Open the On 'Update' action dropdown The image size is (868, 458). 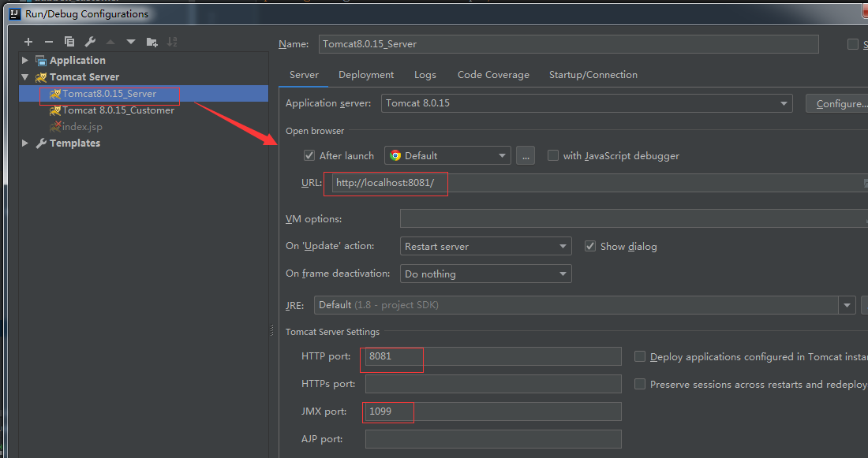[x=485, y=246]
